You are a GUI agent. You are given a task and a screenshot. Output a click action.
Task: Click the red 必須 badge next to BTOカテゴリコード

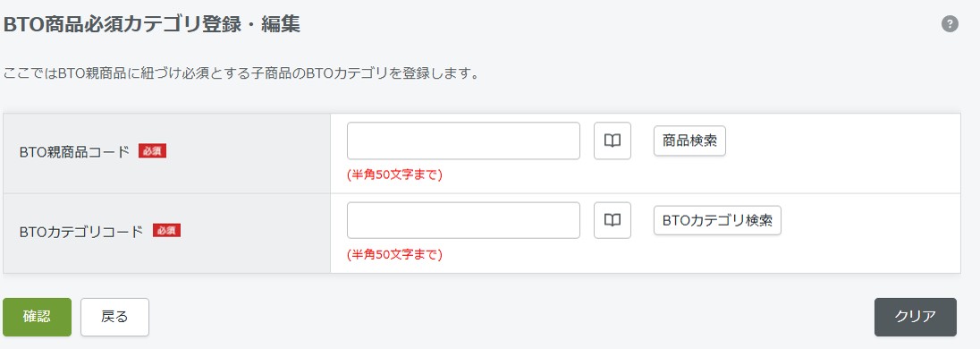click(x=167, y=230)
